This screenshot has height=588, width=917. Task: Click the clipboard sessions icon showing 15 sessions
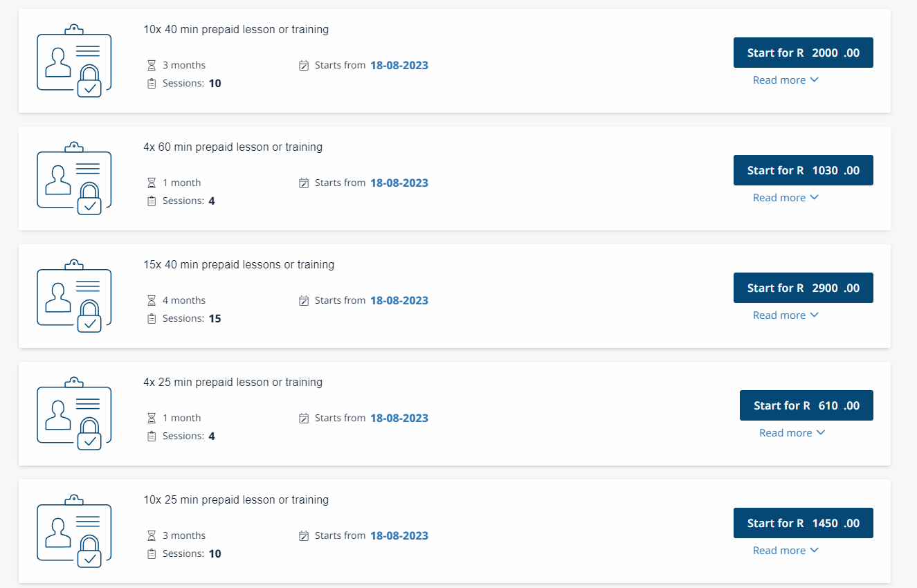click(x=152, y=319)
